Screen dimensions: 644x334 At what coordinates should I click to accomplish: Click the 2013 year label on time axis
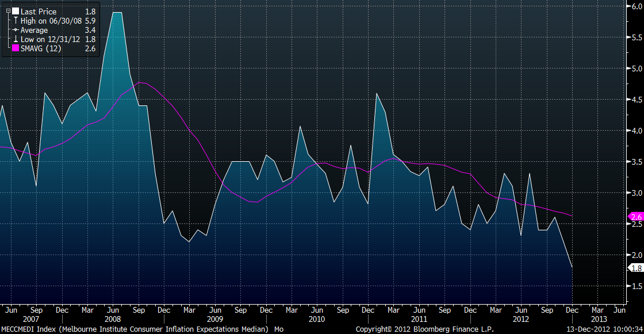point(599,319)
